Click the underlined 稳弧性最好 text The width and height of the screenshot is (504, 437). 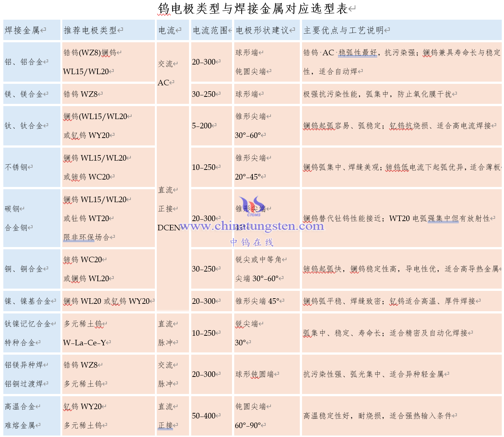pos(357,53)
